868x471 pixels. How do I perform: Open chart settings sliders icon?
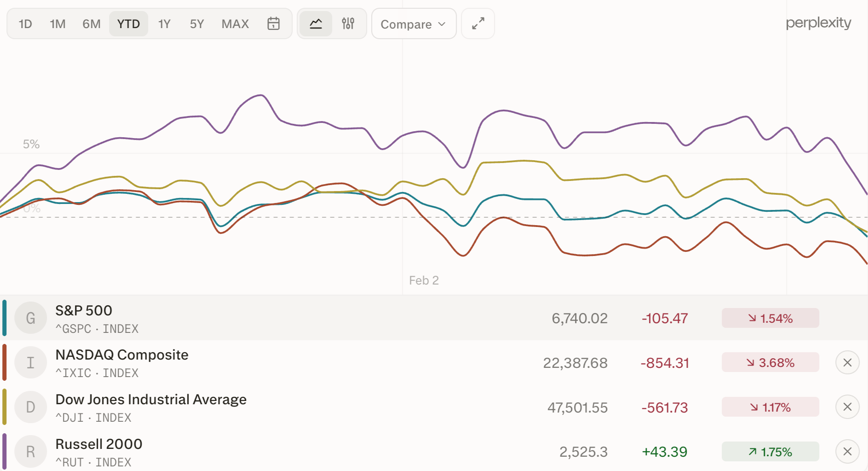(348, 23)
